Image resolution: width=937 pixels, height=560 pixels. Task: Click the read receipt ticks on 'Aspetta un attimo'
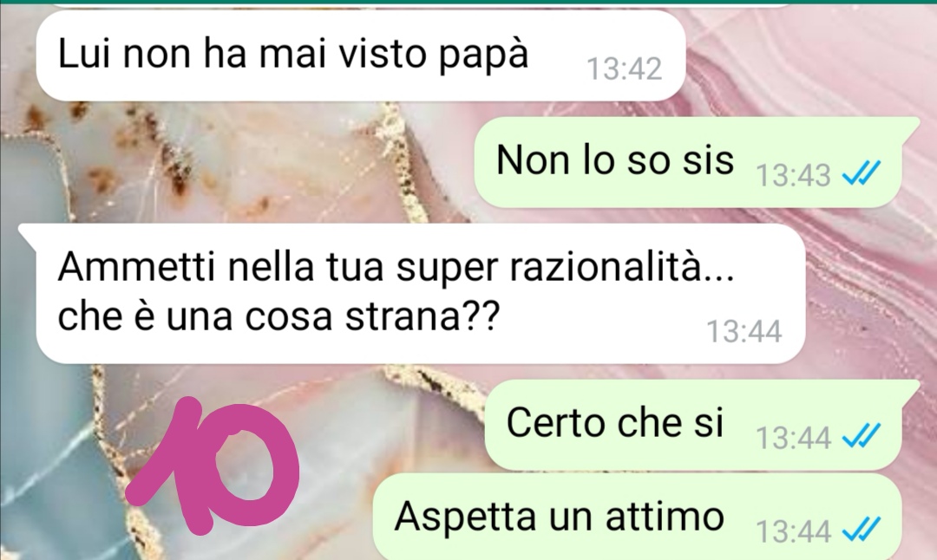[861, 530]
